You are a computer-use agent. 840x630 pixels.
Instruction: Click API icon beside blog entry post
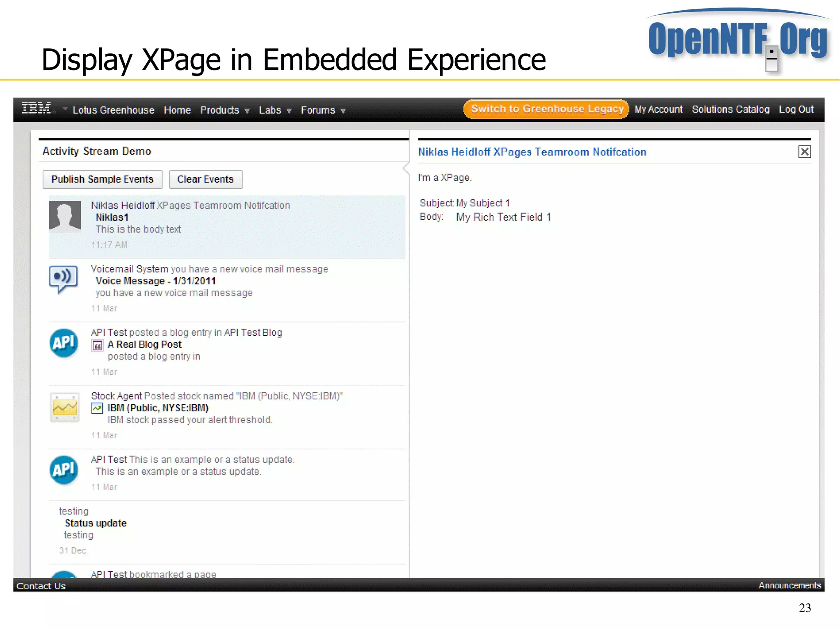[x=64, y=343]
